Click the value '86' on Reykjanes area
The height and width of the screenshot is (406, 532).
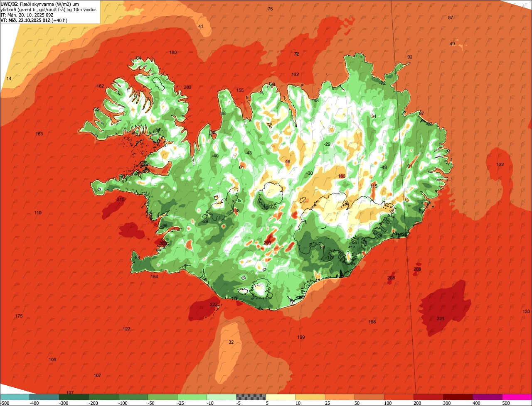tap(165, 225)
